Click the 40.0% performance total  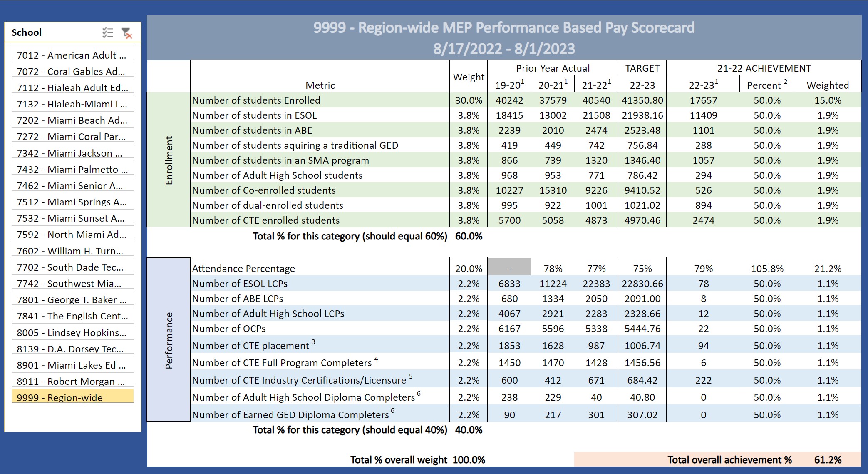(x=469, y=430)
